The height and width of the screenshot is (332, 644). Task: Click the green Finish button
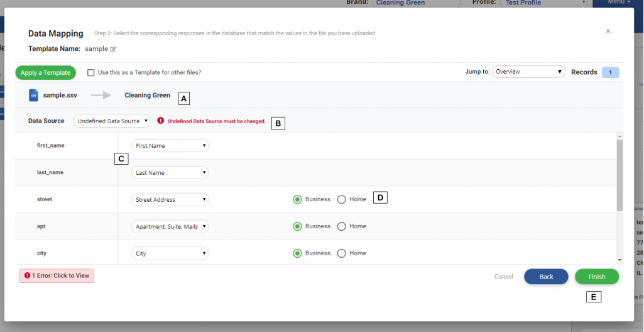[596, 277]
